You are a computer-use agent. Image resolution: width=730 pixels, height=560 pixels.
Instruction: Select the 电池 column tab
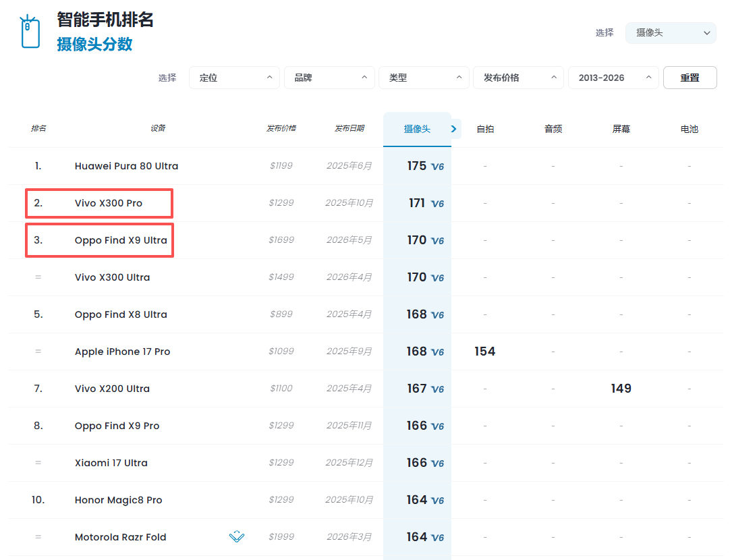point(689,130)
